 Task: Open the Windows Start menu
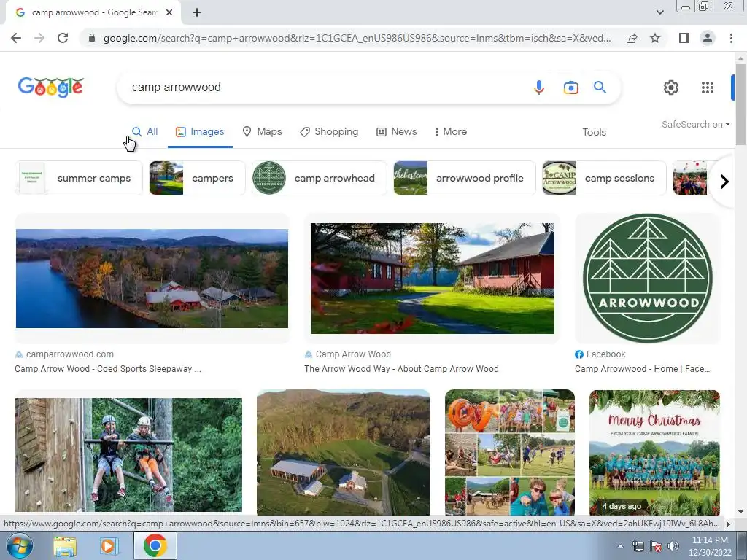point(19,545)
